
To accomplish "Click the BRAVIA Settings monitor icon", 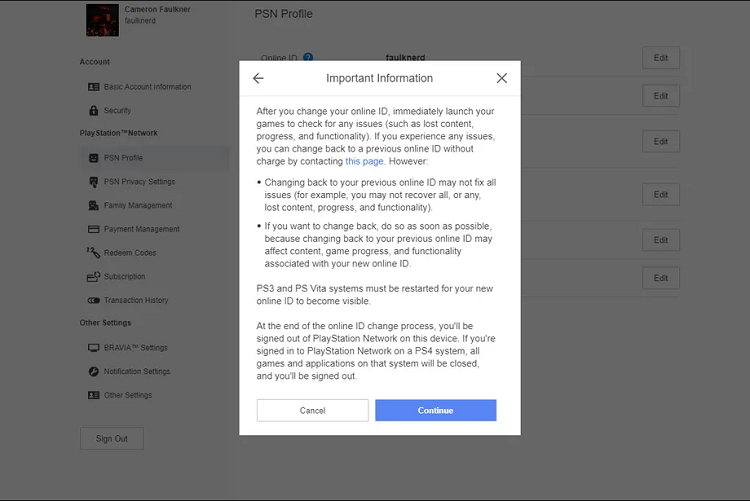I will pos(93,348).
